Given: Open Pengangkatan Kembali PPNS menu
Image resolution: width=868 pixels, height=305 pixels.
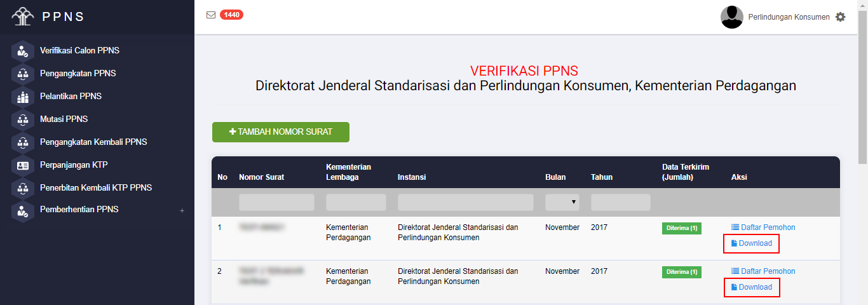Looking at the screenshot, I should [x=93, y=142].
